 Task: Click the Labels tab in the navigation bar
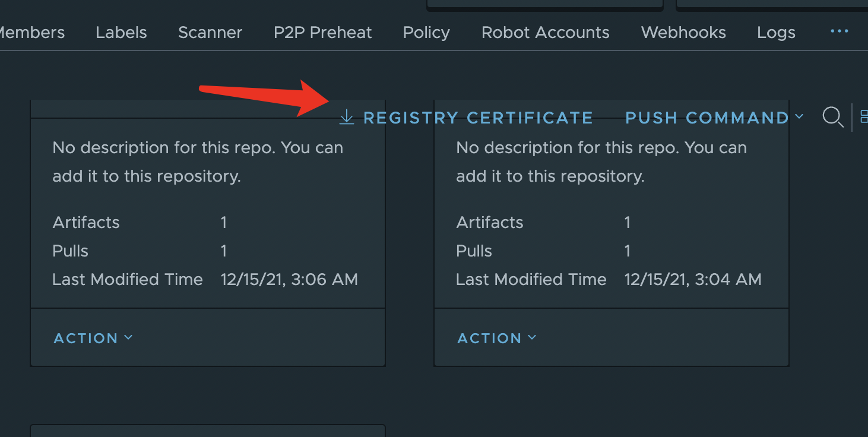coord(121,32)
